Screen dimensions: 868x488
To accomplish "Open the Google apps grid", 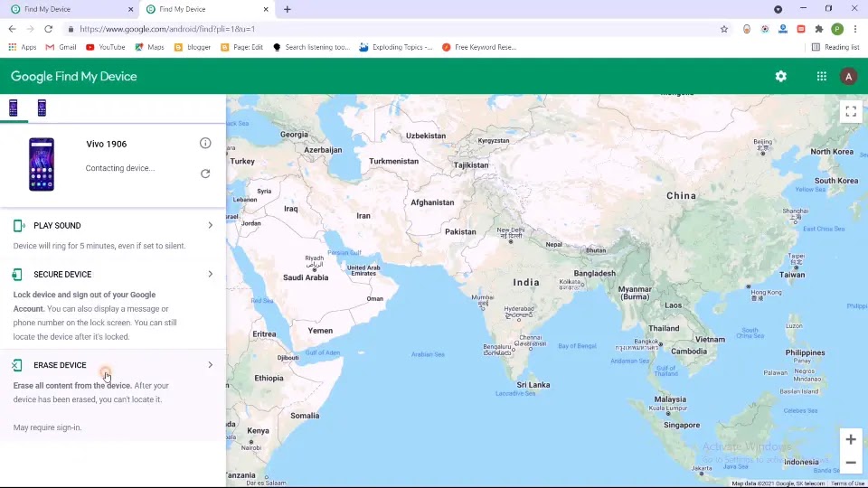I will 822,76.
